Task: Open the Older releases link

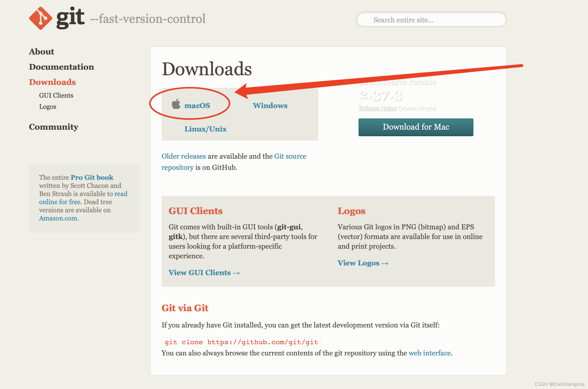Action: tap(184, 156)
